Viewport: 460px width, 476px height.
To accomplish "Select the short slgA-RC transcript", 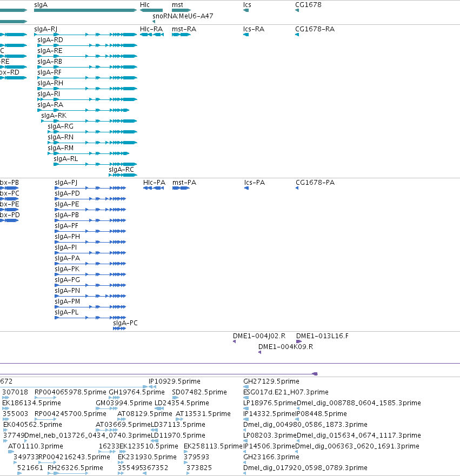I will pyautogui.click(x=123, y=175).
